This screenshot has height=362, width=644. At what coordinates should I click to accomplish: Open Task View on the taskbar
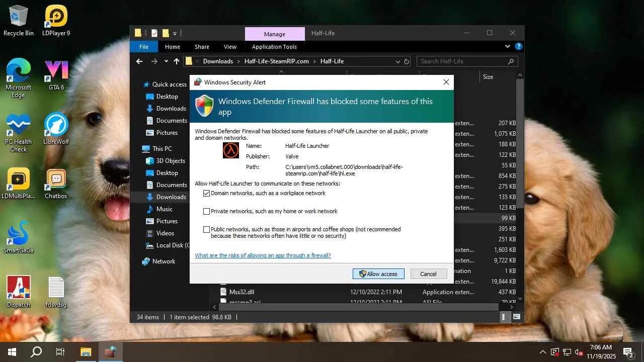(x=60, y=352)
